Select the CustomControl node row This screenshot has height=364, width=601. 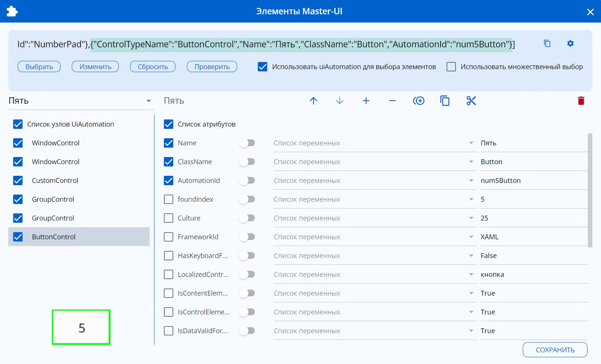click(x=79, y=180)
